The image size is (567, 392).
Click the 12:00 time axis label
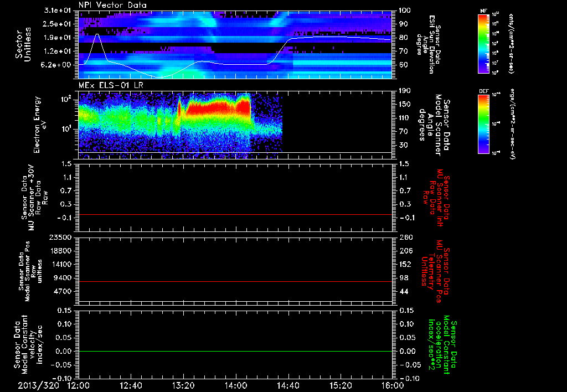coord(79,385)
